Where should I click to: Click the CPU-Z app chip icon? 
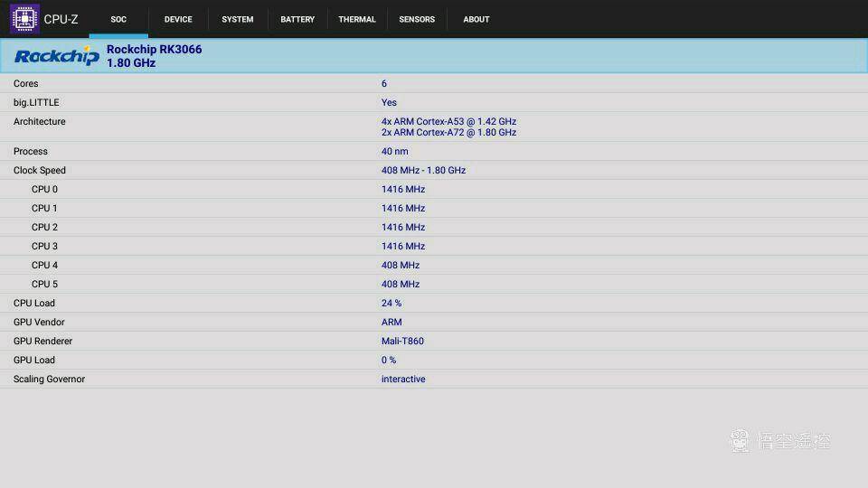24,19
